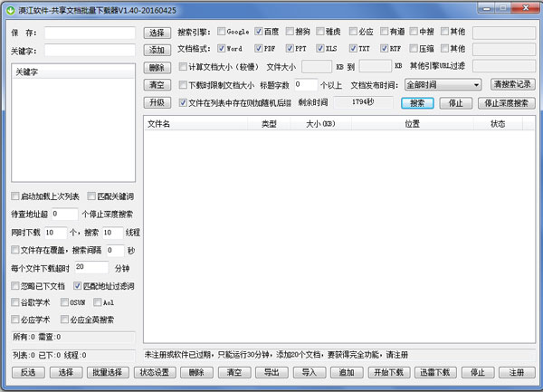Viewport: 543px width, 392px height.
Task: Check 启动加载上次列表 option
Action: tap(14, 196)
